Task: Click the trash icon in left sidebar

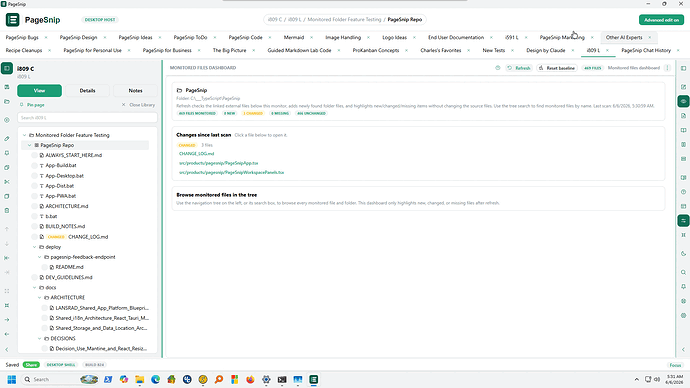Action: pos(7,211)
